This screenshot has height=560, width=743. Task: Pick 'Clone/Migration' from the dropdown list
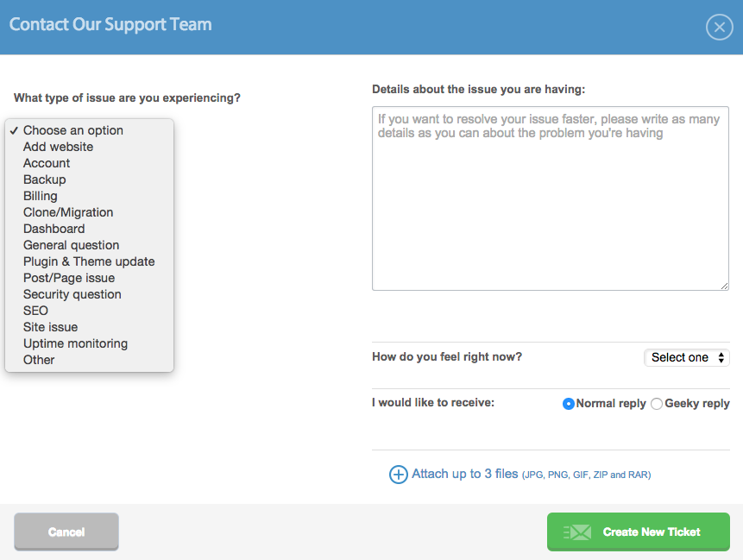68,212
